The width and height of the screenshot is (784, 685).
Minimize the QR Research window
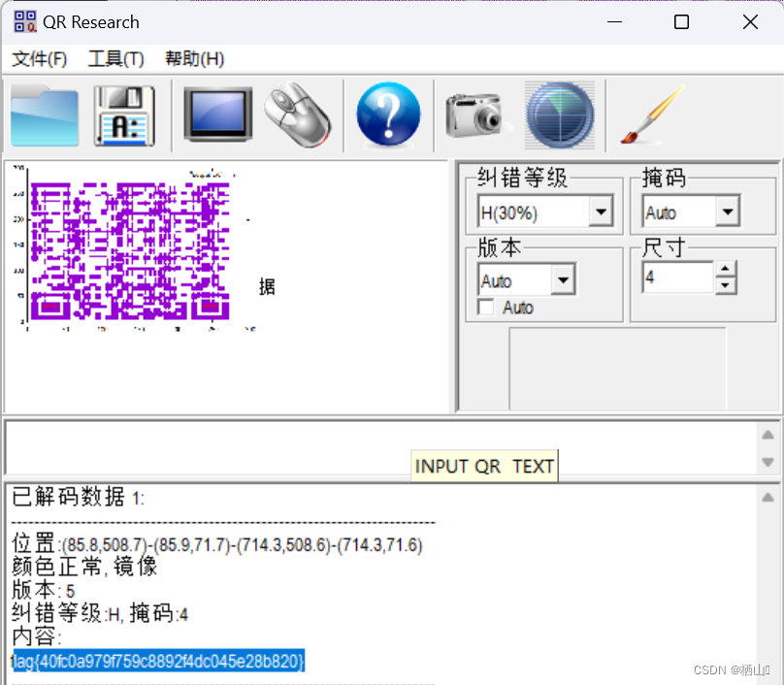[614, 22]
